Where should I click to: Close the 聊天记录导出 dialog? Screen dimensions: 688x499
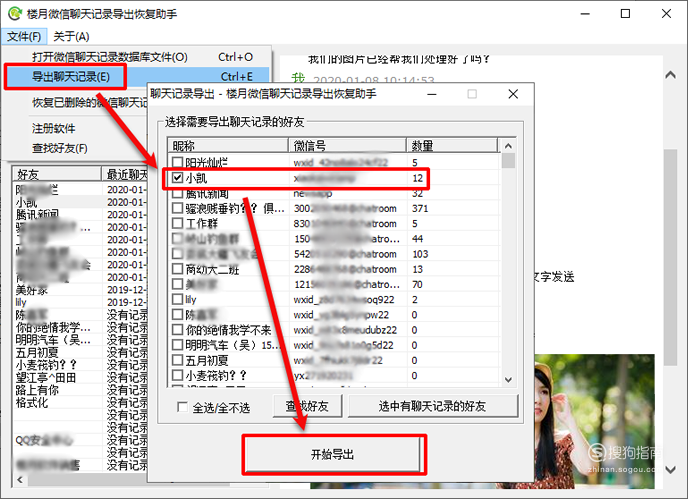coord(513,94)
